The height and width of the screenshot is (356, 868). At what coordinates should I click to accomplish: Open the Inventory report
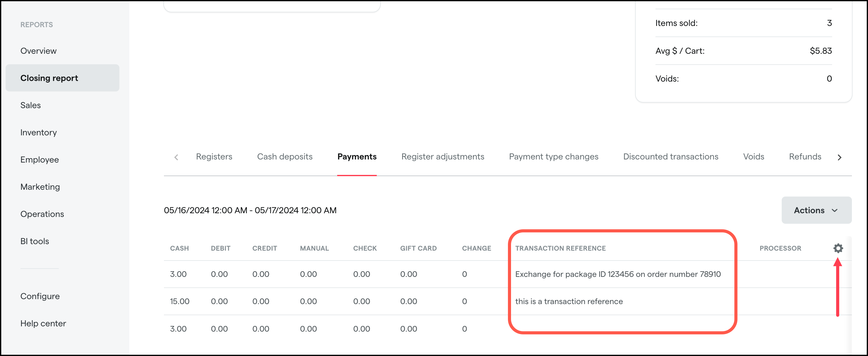(x=38, y=132)
